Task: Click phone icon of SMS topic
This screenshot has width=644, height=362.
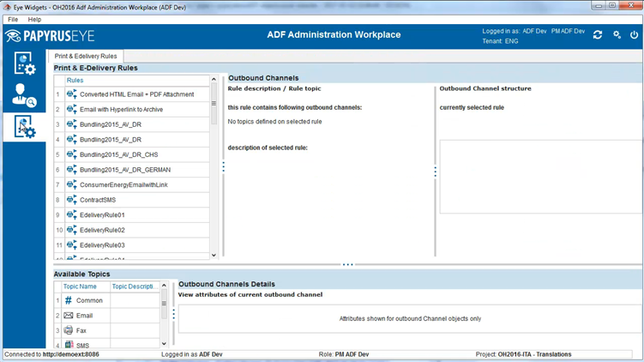Action: tap(69, 345)
